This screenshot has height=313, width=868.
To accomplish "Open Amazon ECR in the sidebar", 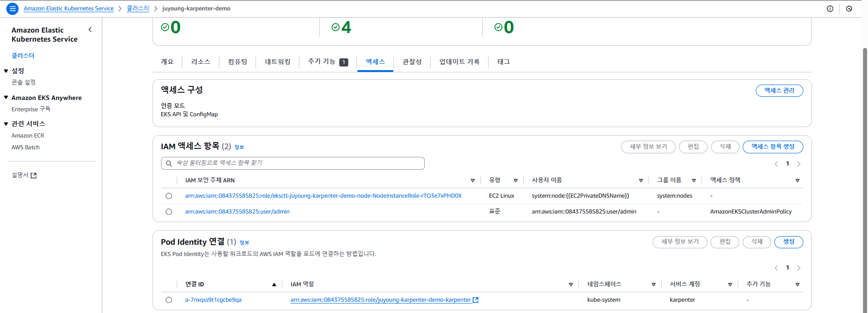I will click(x=28, y=136).
